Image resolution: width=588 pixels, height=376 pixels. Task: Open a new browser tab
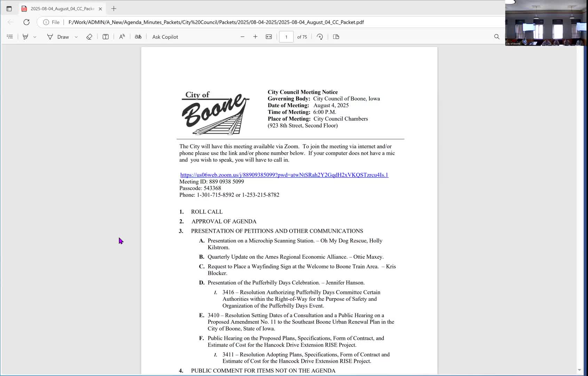point(114,9)
